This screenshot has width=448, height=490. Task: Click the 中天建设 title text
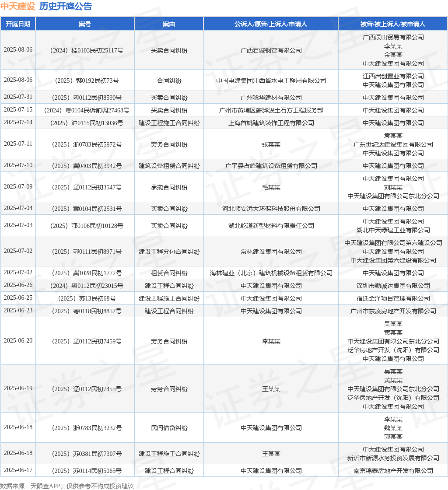[x=18, y=6]
